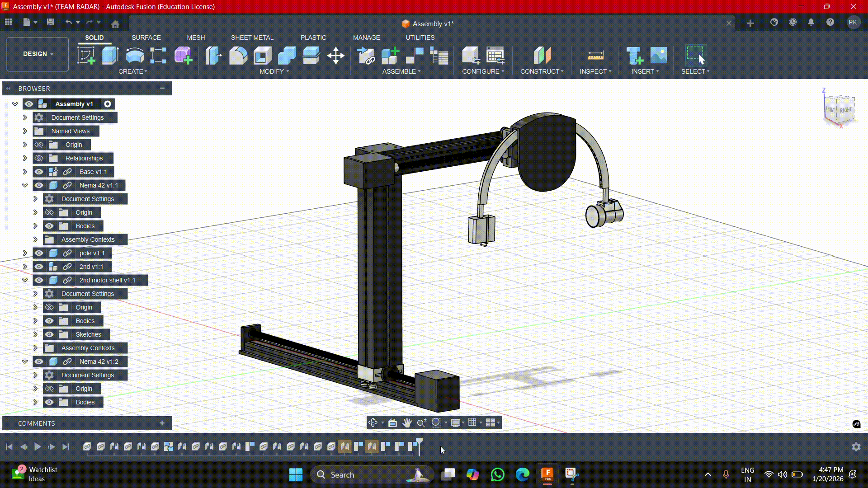Image resolution: width=868 pixels, height=488 pixels.
Task: Expand the Sketches folder
Action: 35,334
